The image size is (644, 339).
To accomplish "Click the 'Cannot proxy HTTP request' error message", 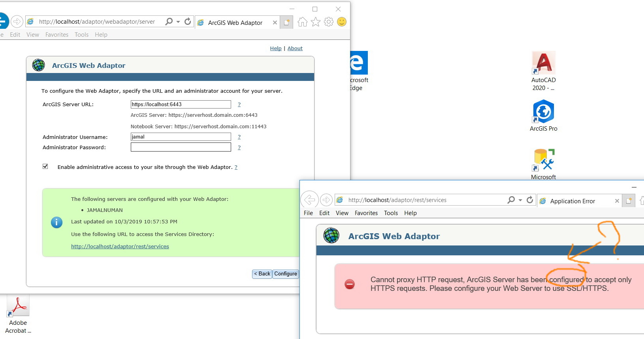I will click(501, 284).
